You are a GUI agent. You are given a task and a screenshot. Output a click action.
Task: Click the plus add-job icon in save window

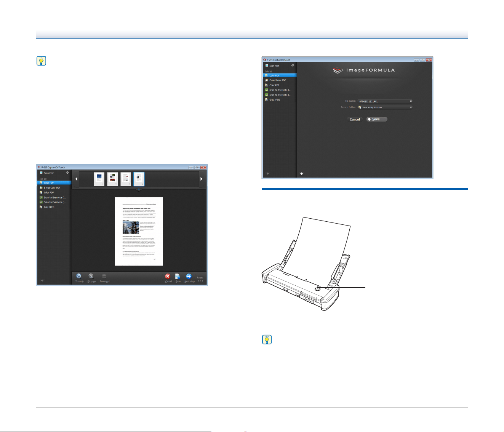(268, 173)
